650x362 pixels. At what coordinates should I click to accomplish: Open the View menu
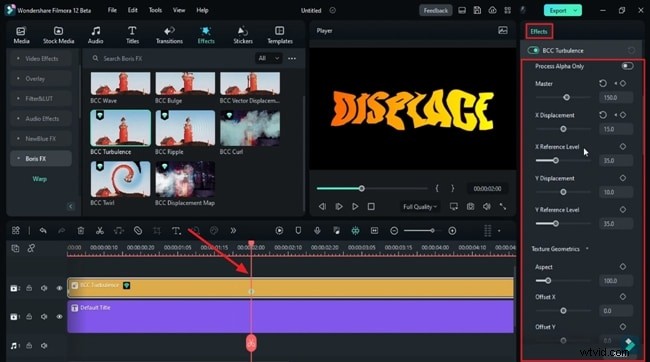click(x=179, y=10)
